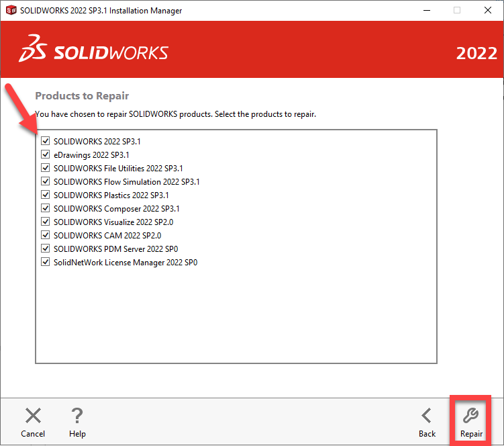504x446 pixels.
Task: Deselect SOLIDWORKS Composer 2022 SP3.1 checkbox
Action: pyautogui.click(x=46, y=208)
